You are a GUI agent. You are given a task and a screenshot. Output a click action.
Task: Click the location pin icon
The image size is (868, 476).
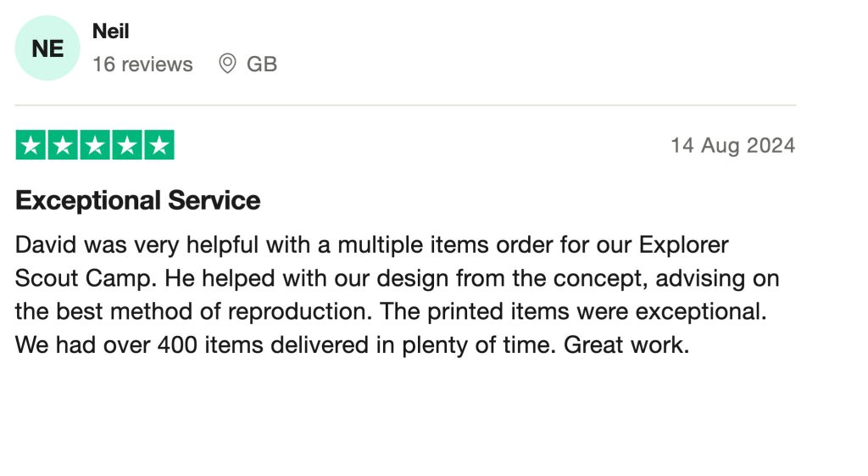(x=227, y=64)
